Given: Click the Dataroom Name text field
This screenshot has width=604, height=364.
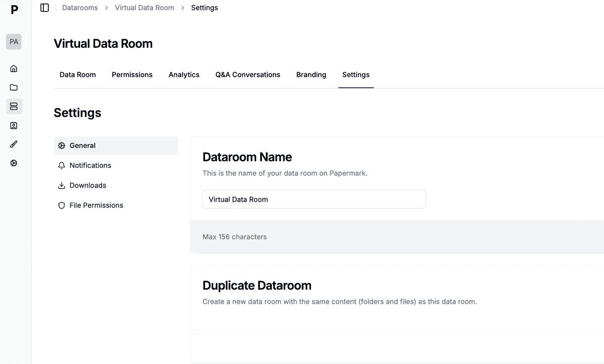Looking at the screenshot, I should click(314, 200).
